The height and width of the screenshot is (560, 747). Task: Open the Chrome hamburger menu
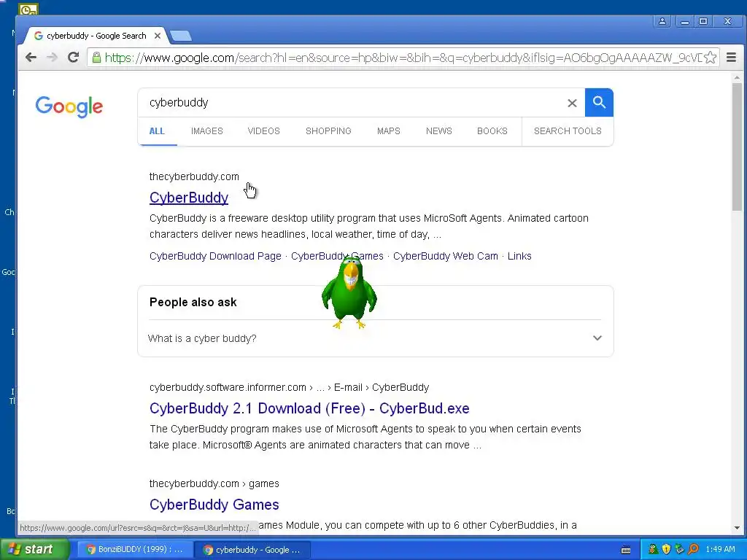pyautogui.click(x=731, y=58)
